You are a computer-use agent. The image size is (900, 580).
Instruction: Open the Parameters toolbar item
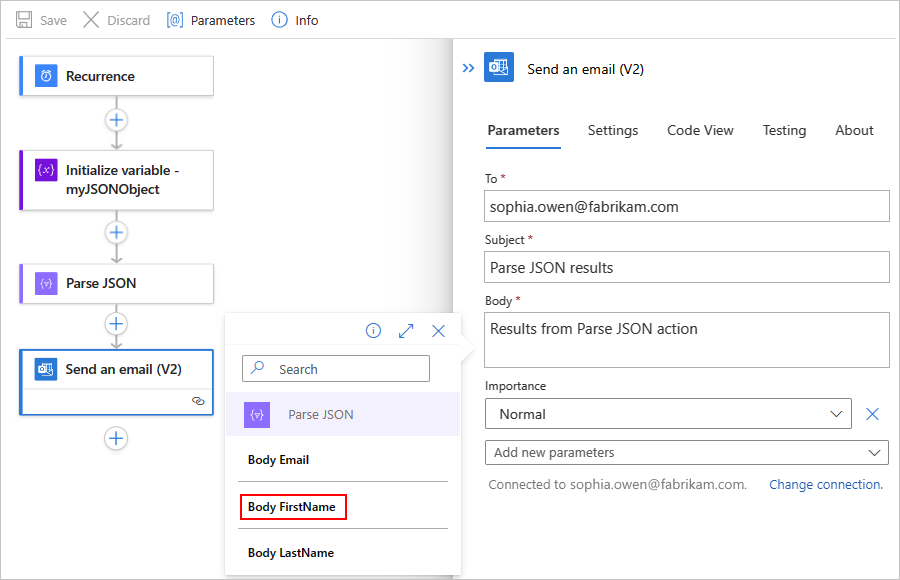tap(175, 20)
